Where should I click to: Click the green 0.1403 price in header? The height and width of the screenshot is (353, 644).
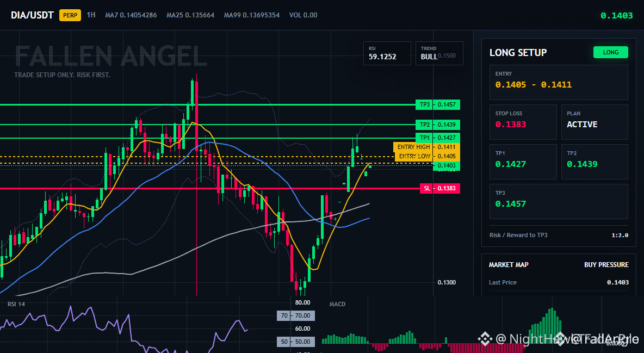(x=616, y=16)
